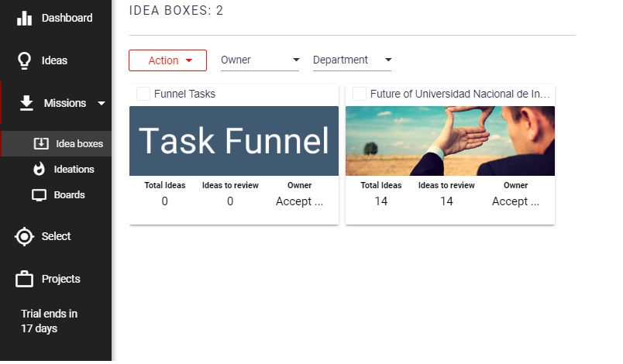Click the Task Funnel banner image
Image resolution: width=623 pixels, height=364 pixels.
tap(234, 141)
